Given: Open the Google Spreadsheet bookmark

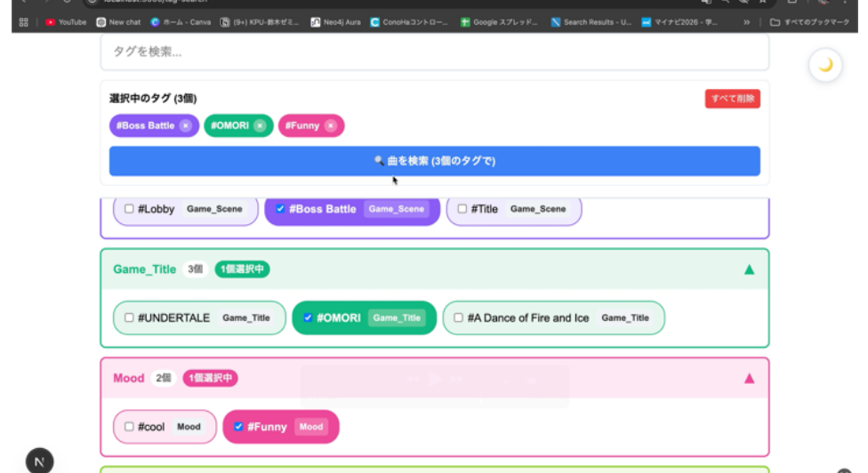Looking at the screenshot, I should 499,22.
